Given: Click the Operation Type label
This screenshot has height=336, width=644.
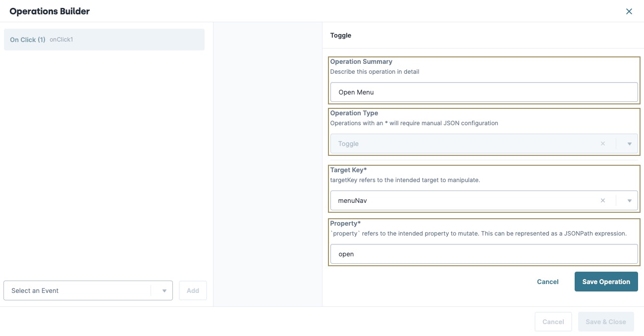Looking at the screenshot, I should (x=354, y=113).
